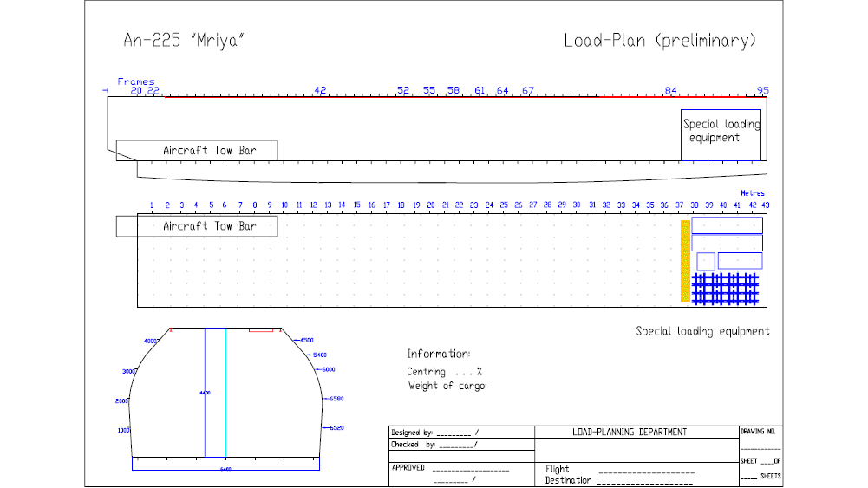The width and height of the screenshot is (868, 488).
Task: Click the 6580 width label on the cross-section
Action: [x=336, y=399]
